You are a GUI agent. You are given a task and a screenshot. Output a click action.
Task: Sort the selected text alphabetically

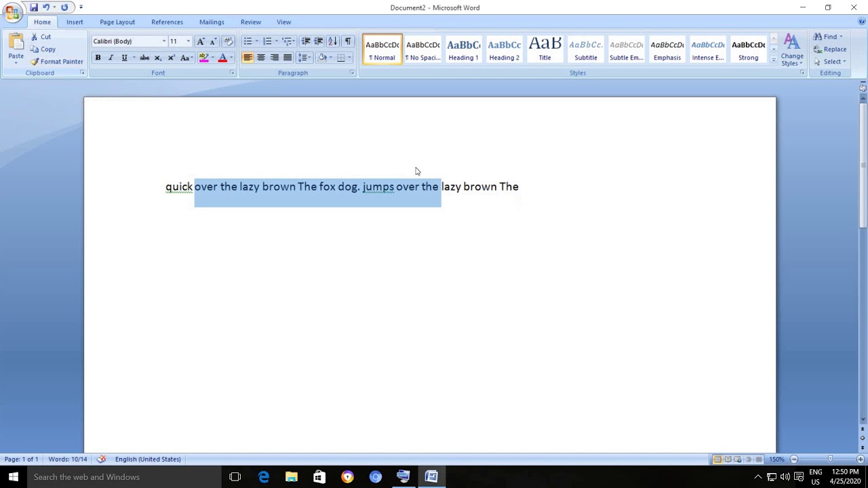click(x=332, y=41)
